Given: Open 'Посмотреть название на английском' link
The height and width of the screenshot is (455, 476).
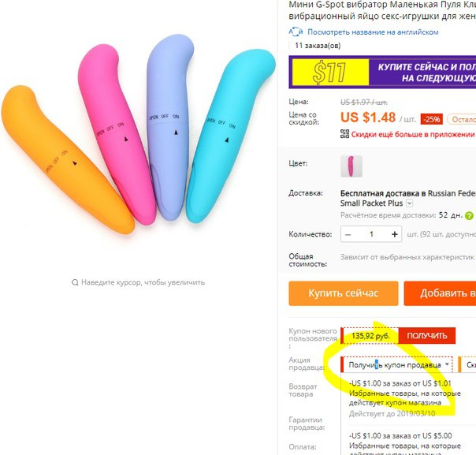Looking at the screenshot, I should click(373, 32).
